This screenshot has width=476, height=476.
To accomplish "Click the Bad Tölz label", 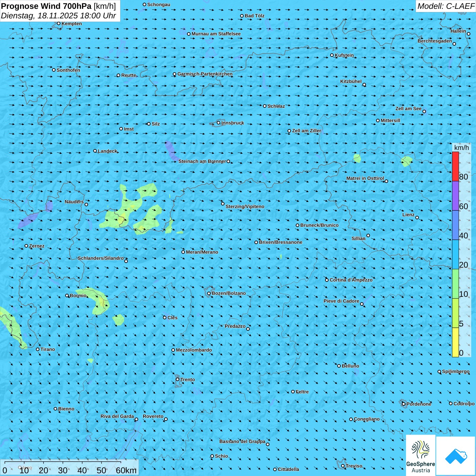I will coord(255,16).
